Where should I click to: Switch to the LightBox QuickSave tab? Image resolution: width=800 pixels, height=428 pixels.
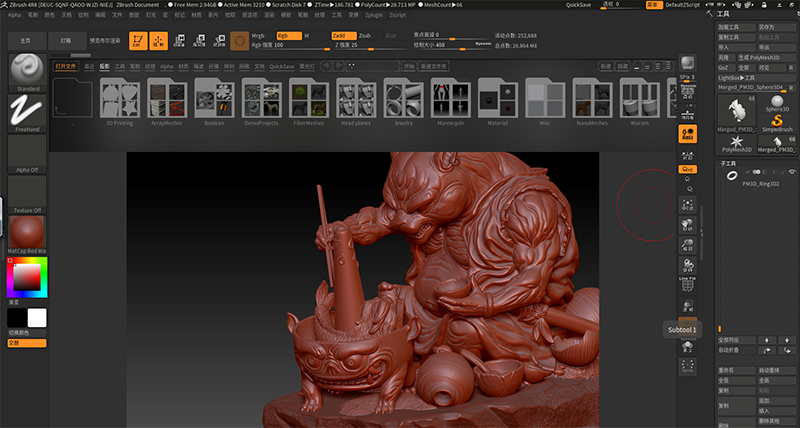282,66
